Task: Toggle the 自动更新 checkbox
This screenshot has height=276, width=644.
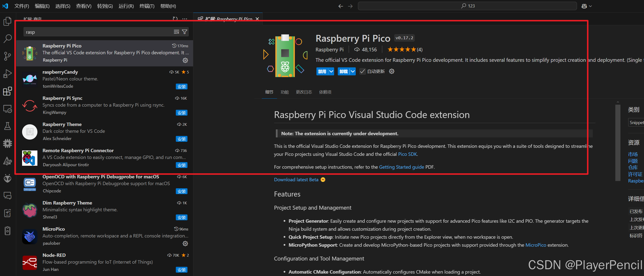Action: click(x=362, y=72)
